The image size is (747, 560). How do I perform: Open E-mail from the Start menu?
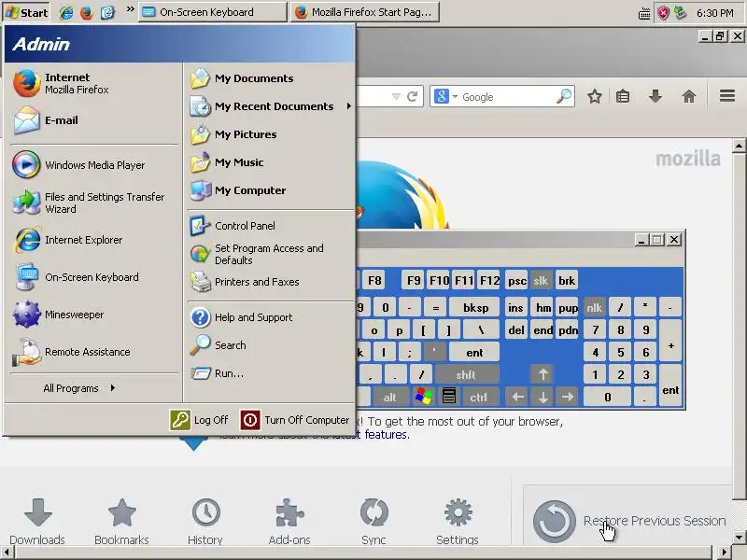pos(94,120)
